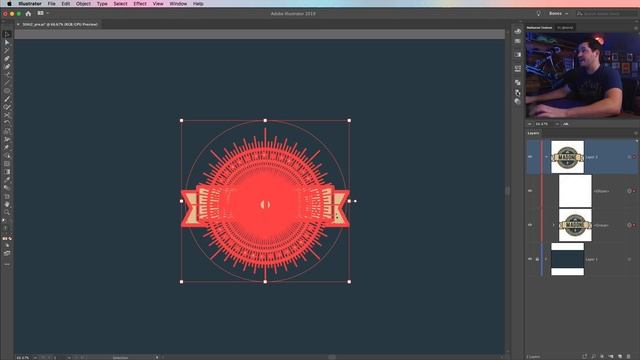
Task: Open the Edit Toolbar three-dots button
Action: 7,264
